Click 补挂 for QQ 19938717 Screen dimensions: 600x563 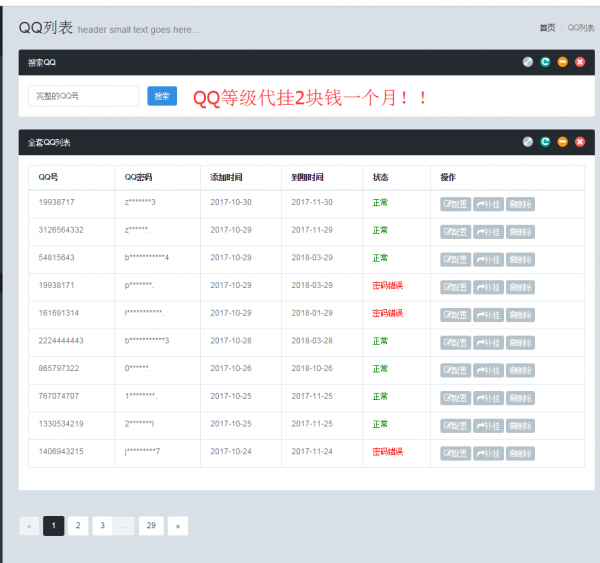[488, 204]
